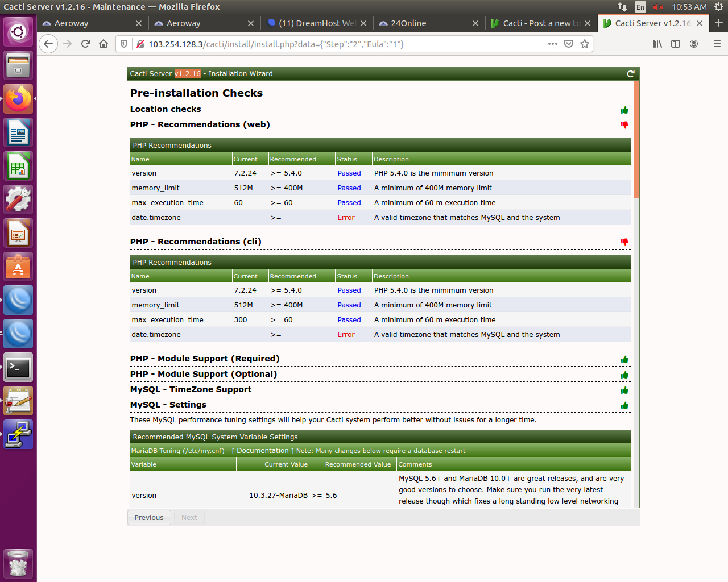
Task: Click thumbs-up beside MySQL TimeZone Support
Action: [624, 390]
